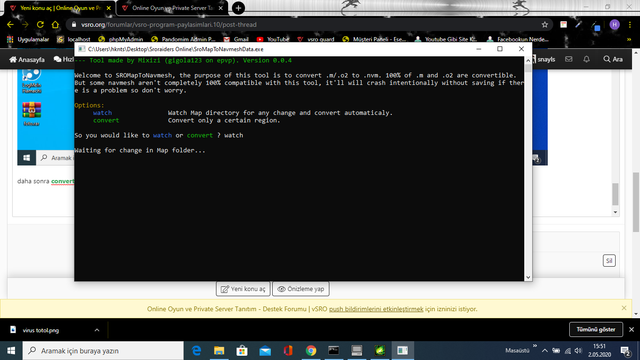
Task: Open a new Chrome tab
Action: pos(238,8)
